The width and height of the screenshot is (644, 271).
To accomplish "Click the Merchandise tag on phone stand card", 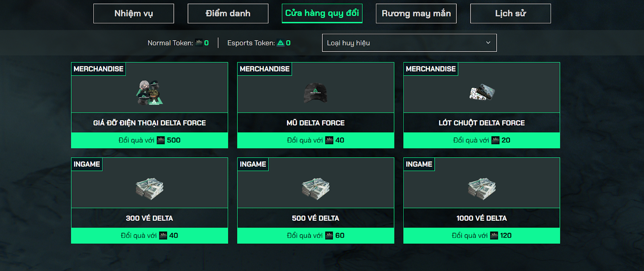I will (x=99, y=69).
